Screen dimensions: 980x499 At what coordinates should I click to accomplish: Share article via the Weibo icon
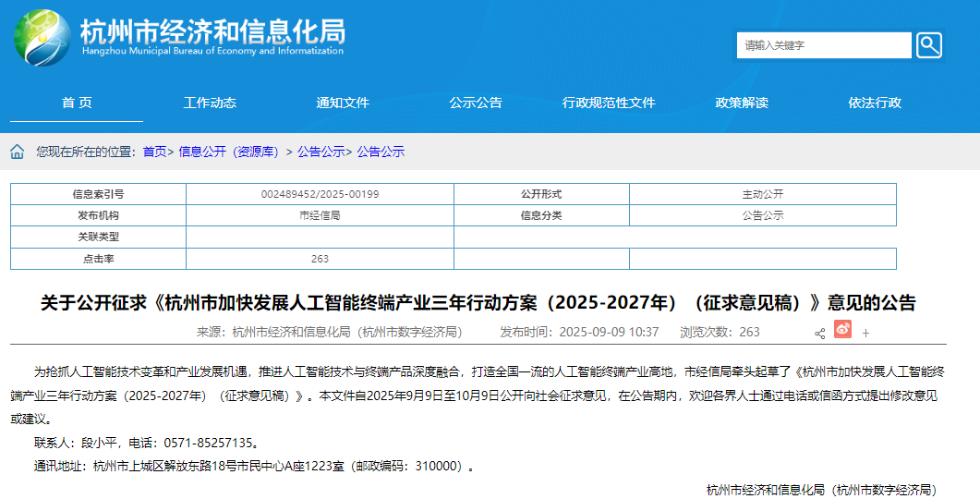[x=842, y=329]
